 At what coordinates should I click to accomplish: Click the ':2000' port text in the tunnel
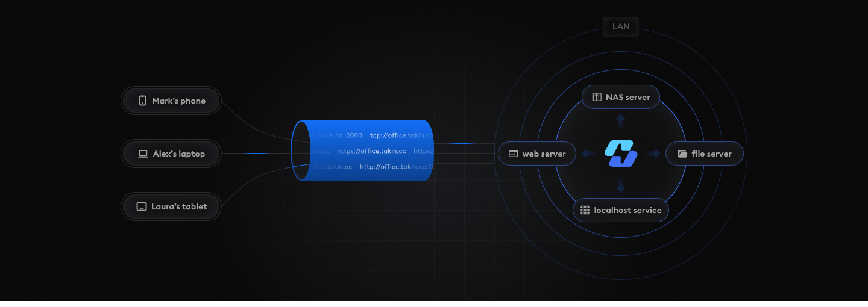tap(353, 135)
